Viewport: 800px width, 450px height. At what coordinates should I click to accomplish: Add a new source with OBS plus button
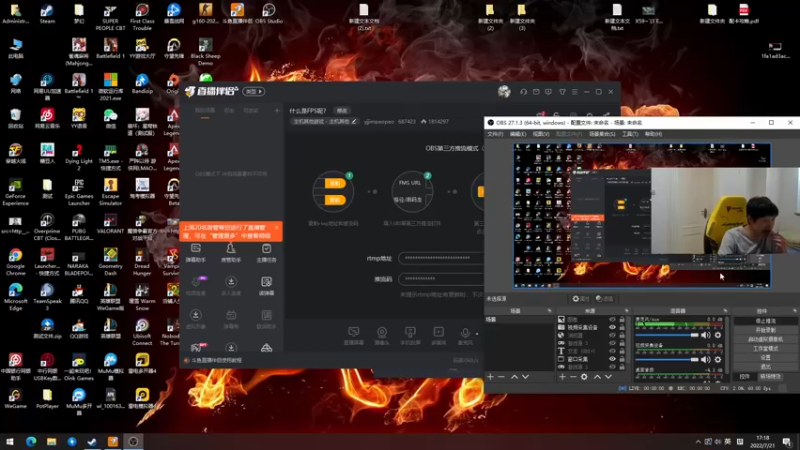click(x=562, y=377)
